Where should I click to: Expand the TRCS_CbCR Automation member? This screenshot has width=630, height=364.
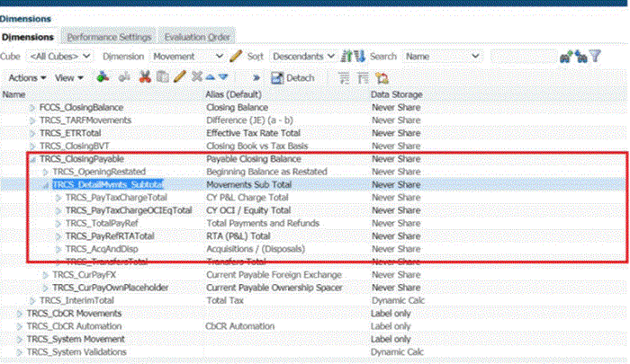(19, 326)
